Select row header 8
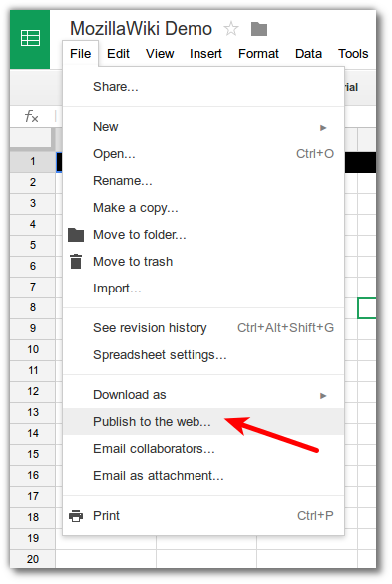Image resolution: width=392 pixels, height=584 pixels. pos(33,308)
